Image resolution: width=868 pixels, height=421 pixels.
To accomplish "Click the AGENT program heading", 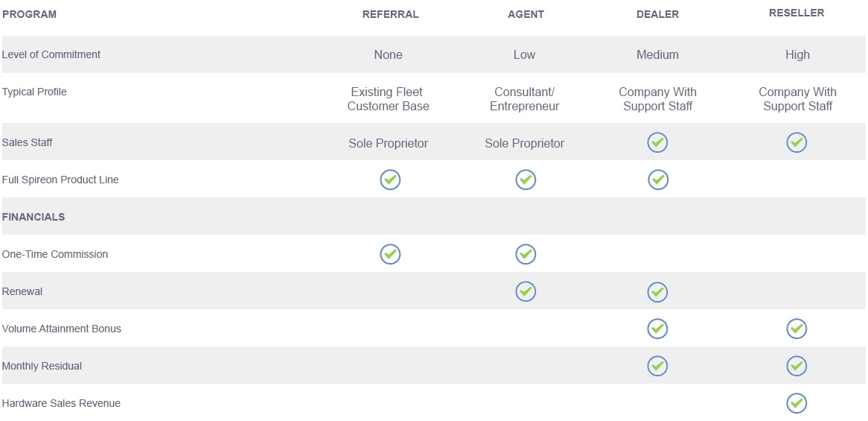I will click(x=526, y=14).
